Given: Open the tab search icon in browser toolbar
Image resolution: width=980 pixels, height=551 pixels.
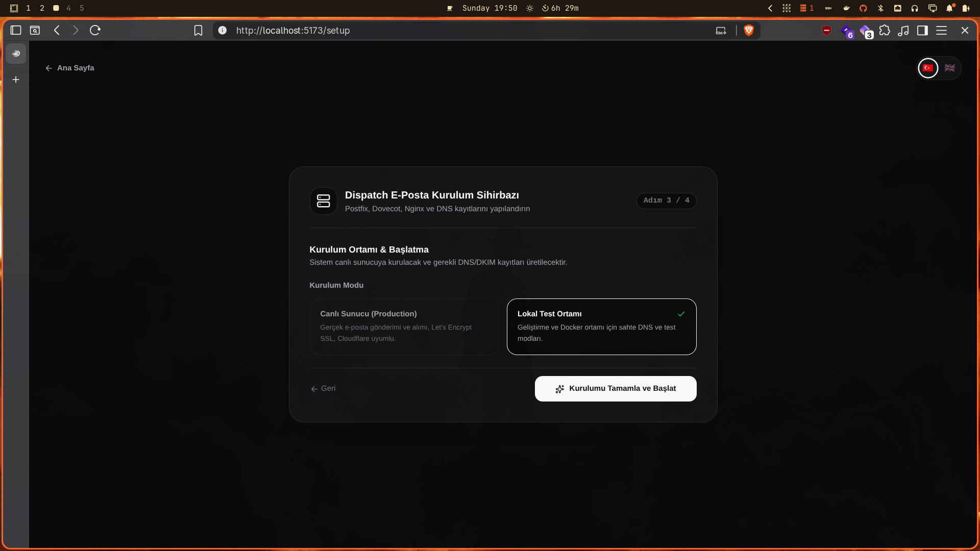Looking at the screenshot, I should (35, 30).
